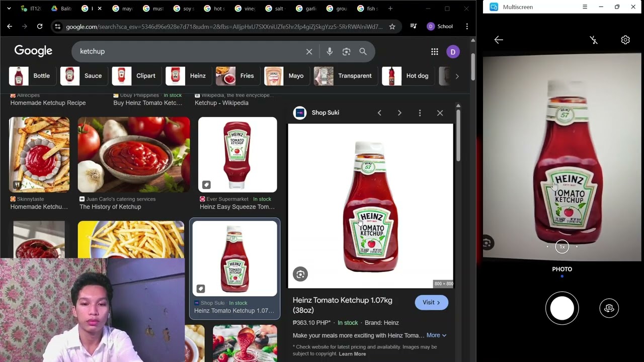Go back in the Multiscreen camera app
644x362 pixels.
(499, 40)
